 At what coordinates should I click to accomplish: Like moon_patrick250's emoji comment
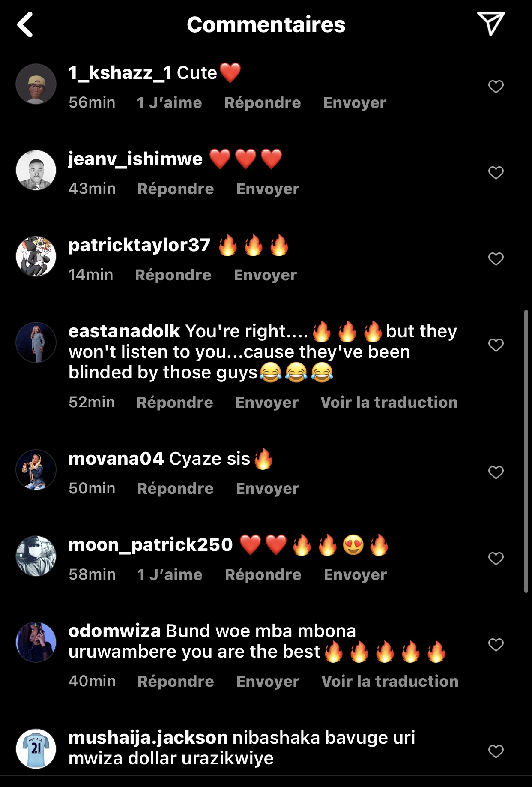pyautogui.click(x=496, y=559)
